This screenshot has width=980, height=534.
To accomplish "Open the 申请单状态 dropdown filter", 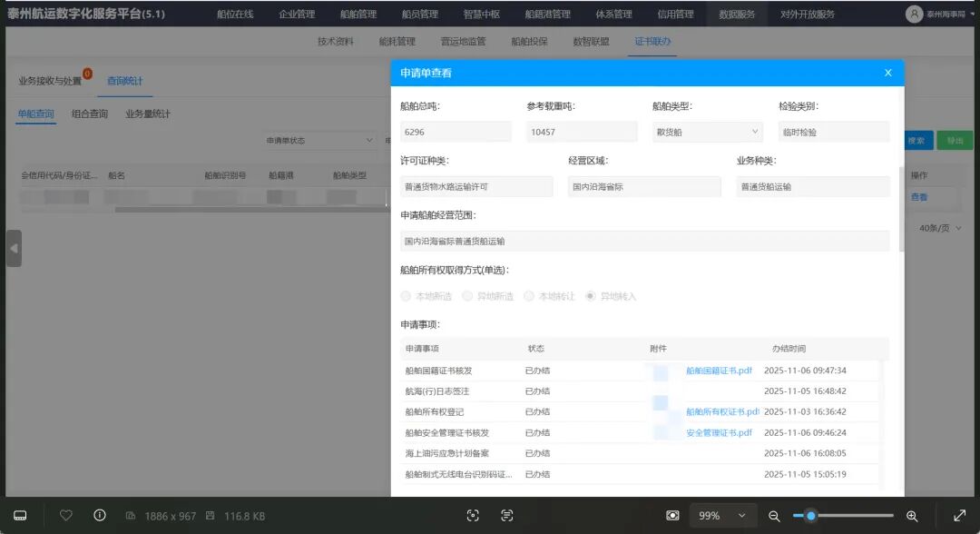I will [x=318, y=141].
